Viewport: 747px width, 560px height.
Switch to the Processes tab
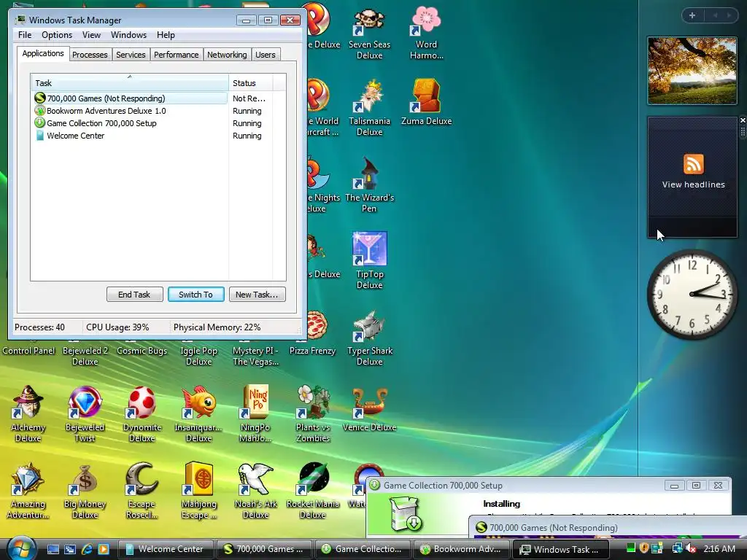[90, 55]
